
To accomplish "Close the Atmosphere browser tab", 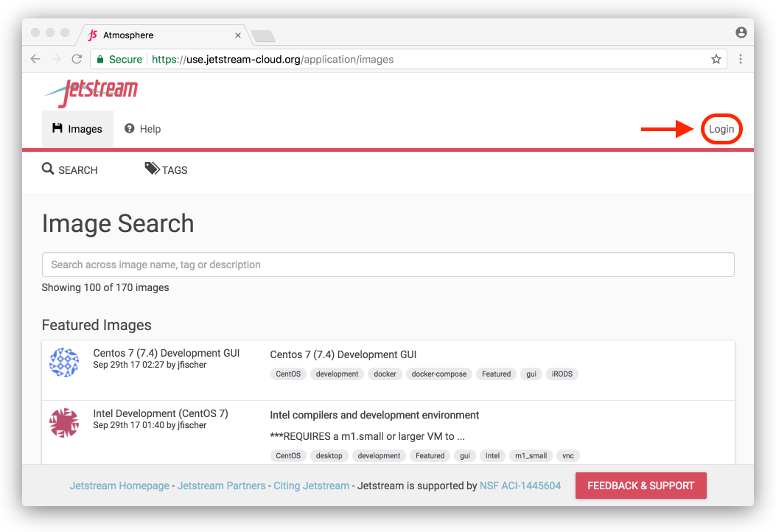I will 238,35.
